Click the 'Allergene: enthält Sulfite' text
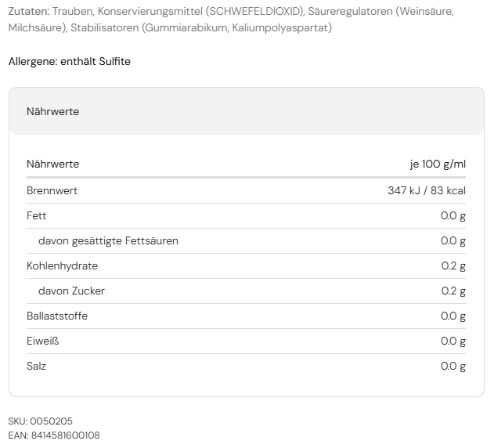This screenshot has width=494, height=448. pyautogui.click(x=70, y=61)
